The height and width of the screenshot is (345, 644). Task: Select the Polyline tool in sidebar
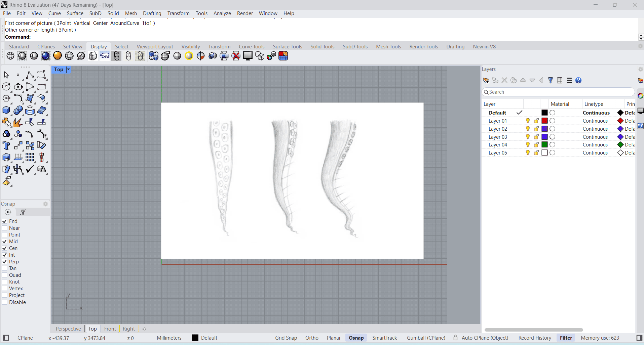[30, 75]
